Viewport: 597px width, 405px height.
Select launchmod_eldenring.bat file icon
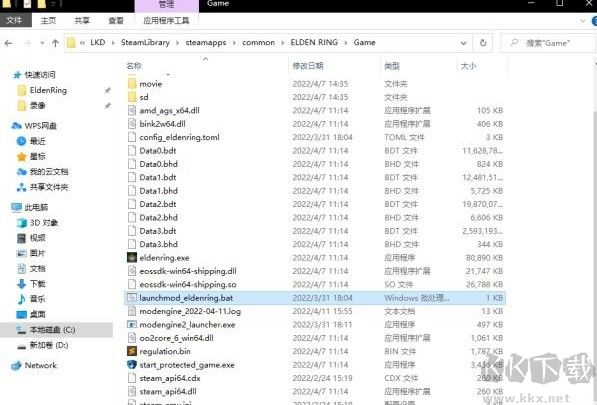pyautogui.click(x=132, y=298)
